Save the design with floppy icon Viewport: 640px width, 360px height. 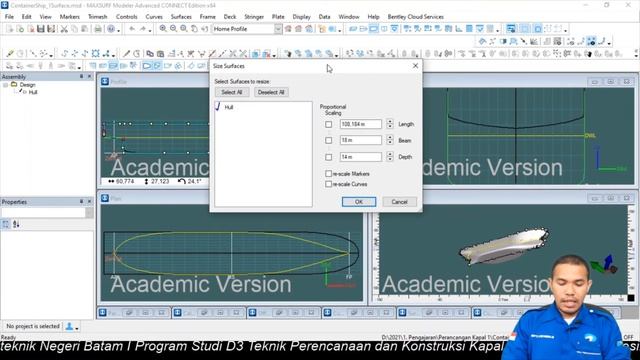coord(40,29)
